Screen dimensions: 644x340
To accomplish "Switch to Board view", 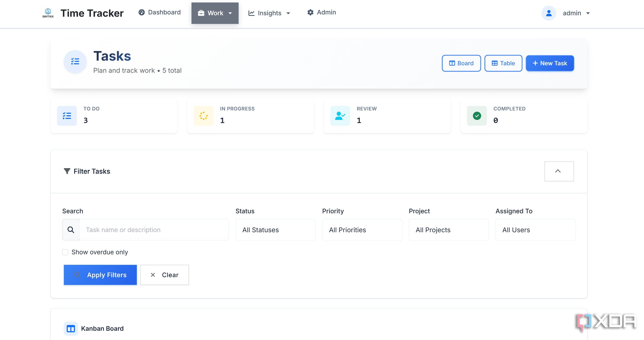I will click(461, 63).
